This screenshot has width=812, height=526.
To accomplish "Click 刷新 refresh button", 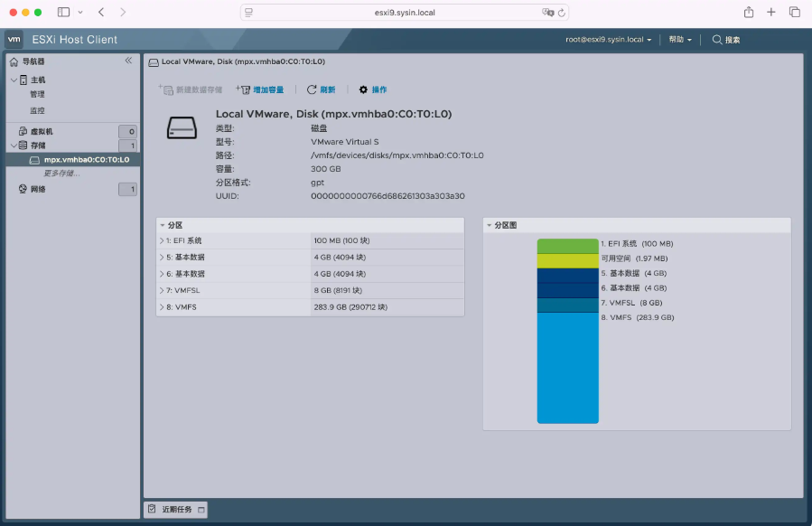I will pyautogui.click(x=321, y=89).
